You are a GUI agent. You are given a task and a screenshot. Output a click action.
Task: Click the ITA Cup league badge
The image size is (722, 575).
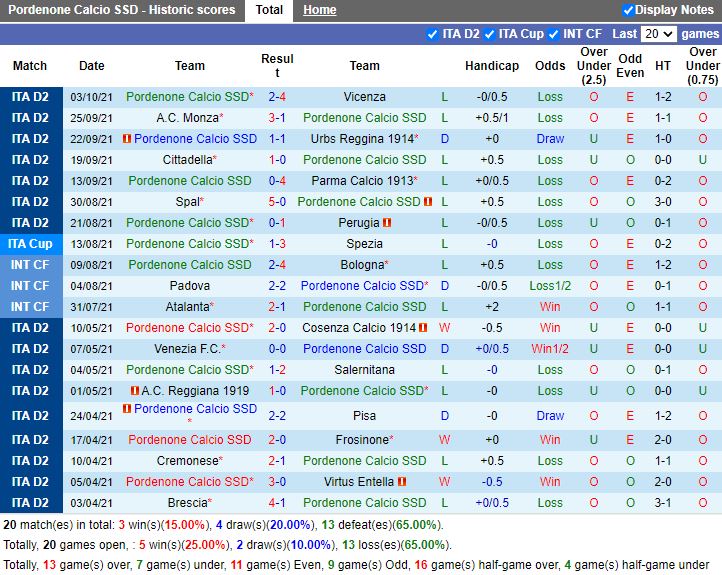(30, 244)
